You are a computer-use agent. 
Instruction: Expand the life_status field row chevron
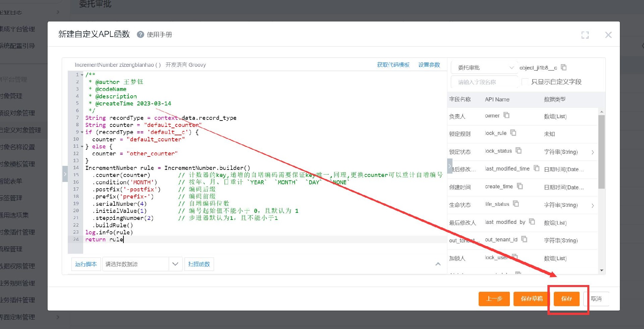point(593,205)
